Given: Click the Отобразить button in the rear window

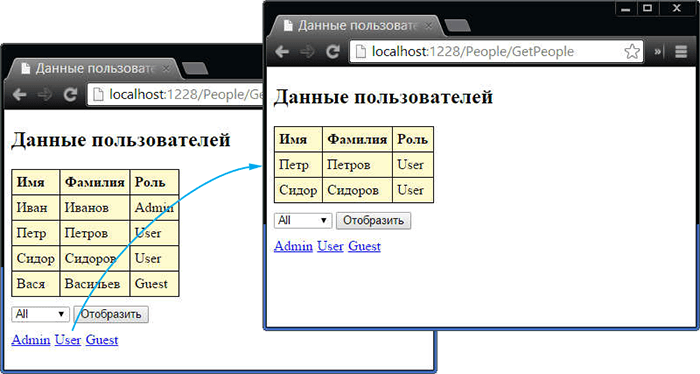Looking at the screenshot, I should (111, 314).
